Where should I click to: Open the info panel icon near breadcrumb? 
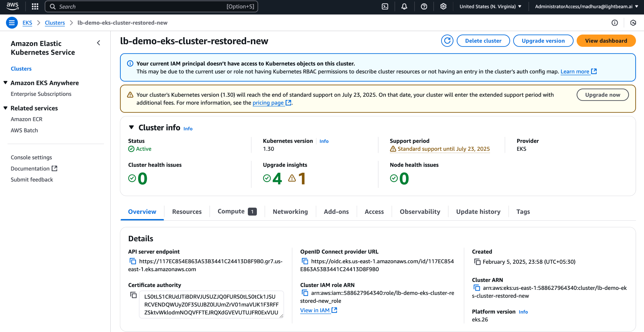click(x=615, y=23)
